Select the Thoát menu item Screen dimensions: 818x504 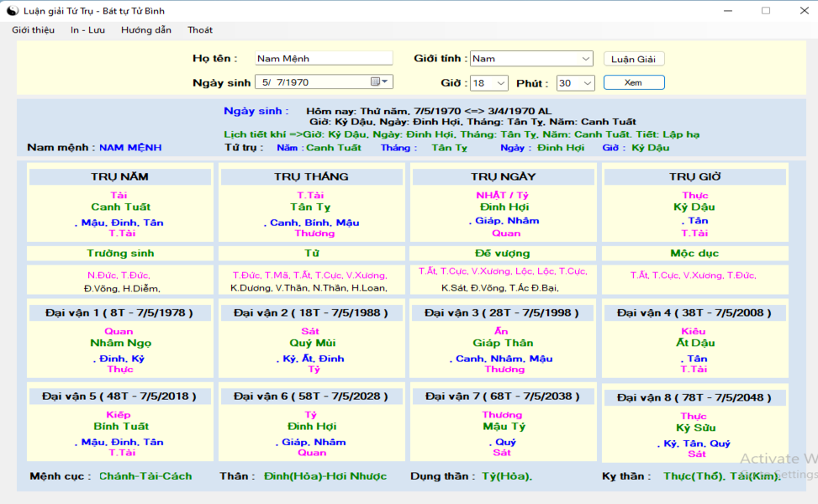point(200,30)
